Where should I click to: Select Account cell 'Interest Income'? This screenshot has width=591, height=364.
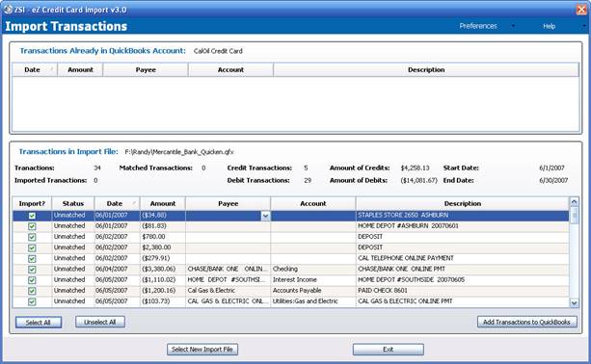(x=312, y=279)
